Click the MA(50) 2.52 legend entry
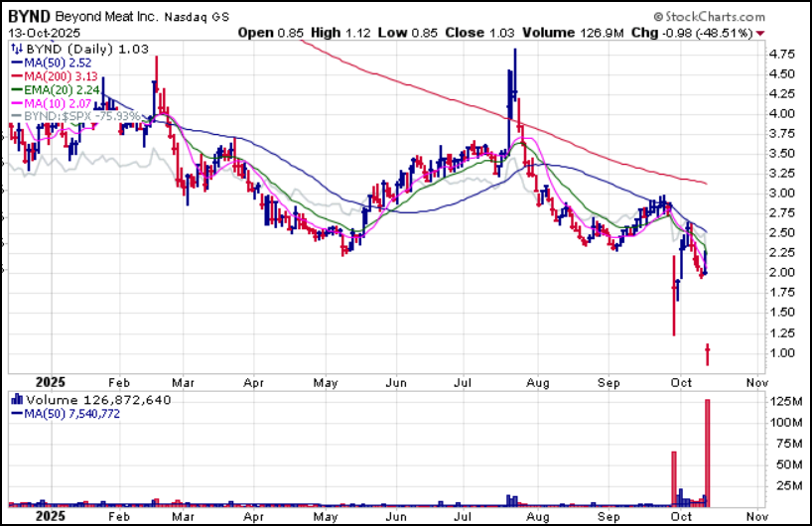 point(52,63)
